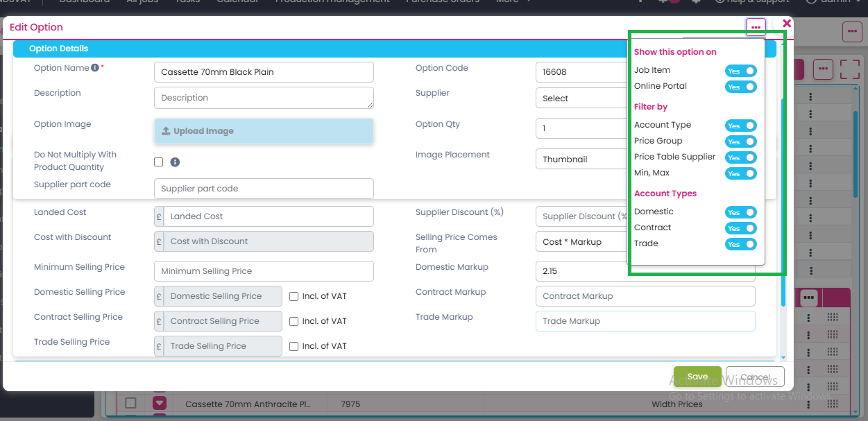Click the Option Details section header
The height and width of the screenshot is (421, 868).
(59, 49)
